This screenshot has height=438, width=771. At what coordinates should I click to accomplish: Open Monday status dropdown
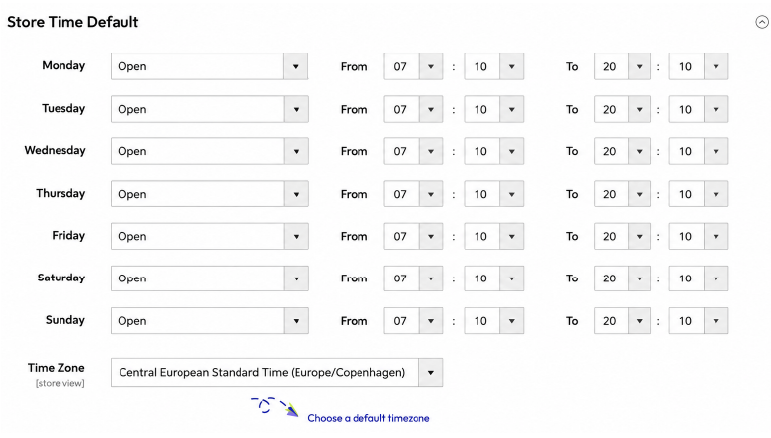point(209,66)
